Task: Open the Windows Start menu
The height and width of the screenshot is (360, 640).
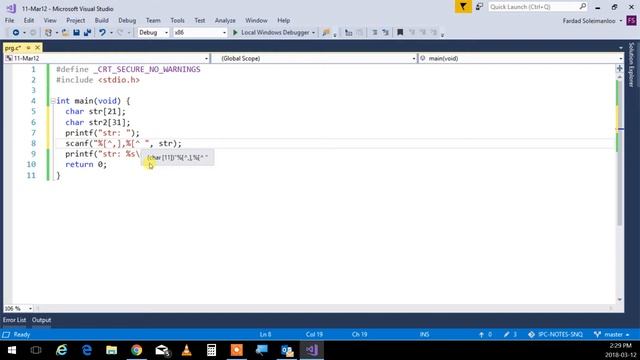Action: (x=11, y=350)
